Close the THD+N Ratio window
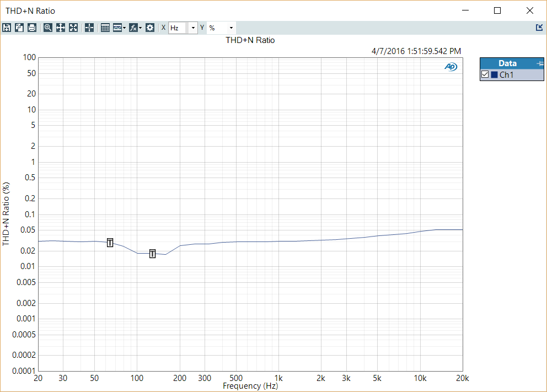 (x=529, y=10)
